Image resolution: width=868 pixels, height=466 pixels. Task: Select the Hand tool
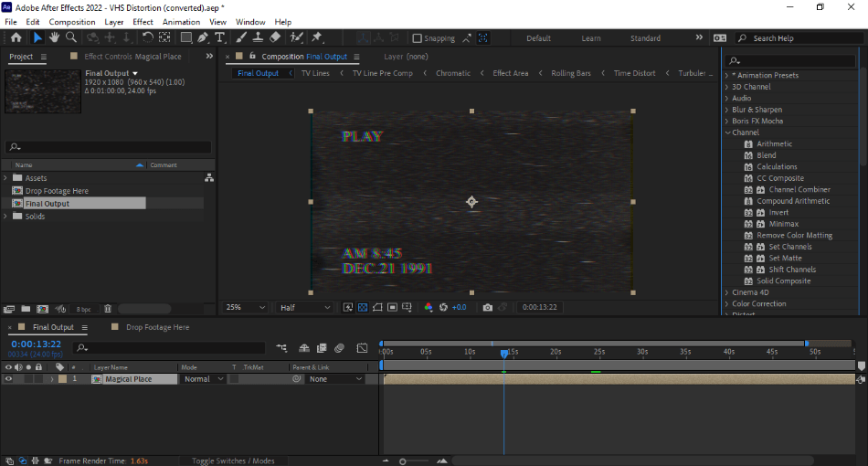tap(54, 37)
